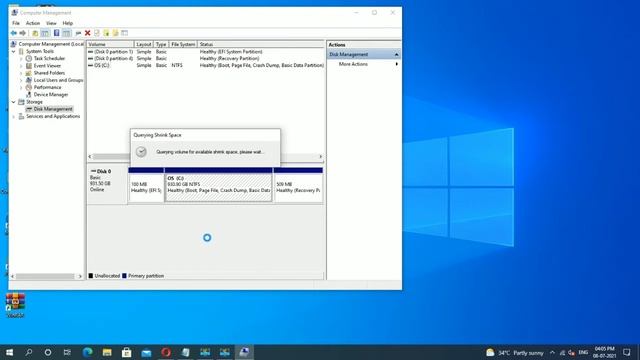The width and height of the screenshot is (640, 360).
Task: Select Device Manager in the tree
Action: click(51, 95)
